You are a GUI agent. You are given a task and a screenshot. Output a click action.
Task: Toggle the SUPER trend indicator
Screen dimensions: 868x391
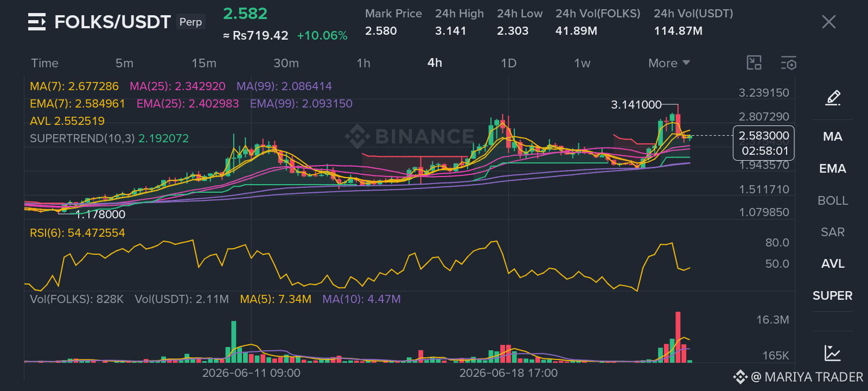coord(833,295)
